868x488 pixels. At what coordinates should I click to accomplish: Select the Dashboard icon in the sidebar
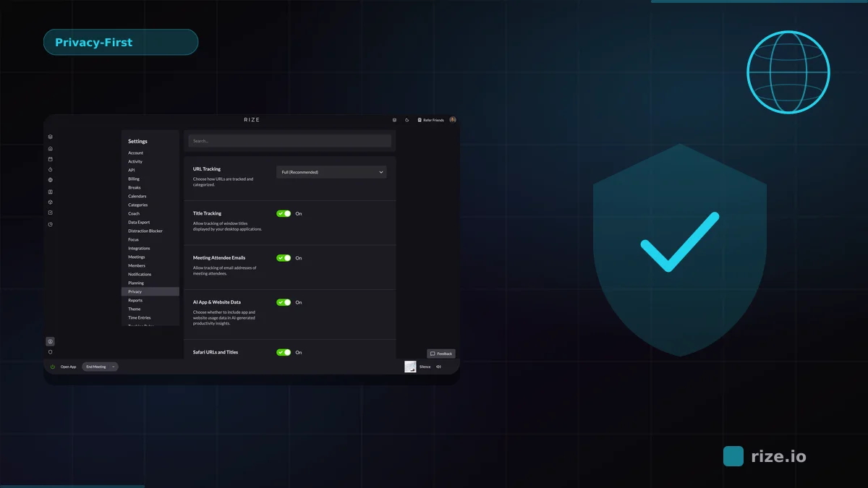[x=50, y=136]
